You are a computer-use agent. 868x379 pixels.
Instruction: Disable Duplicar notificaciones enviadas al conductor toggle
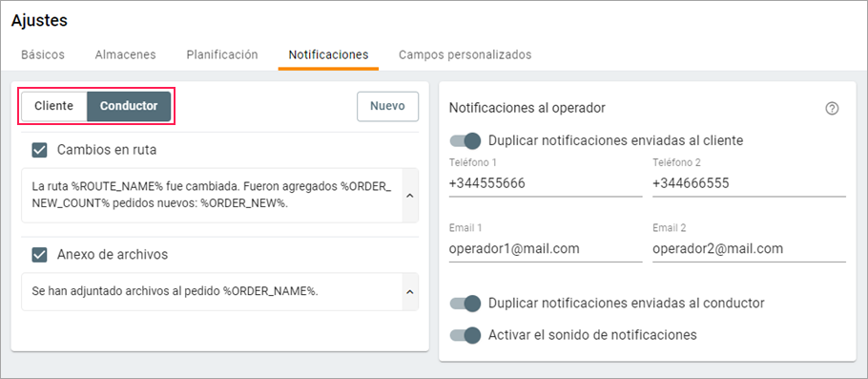pyautogui.click(x=465, y=303)
